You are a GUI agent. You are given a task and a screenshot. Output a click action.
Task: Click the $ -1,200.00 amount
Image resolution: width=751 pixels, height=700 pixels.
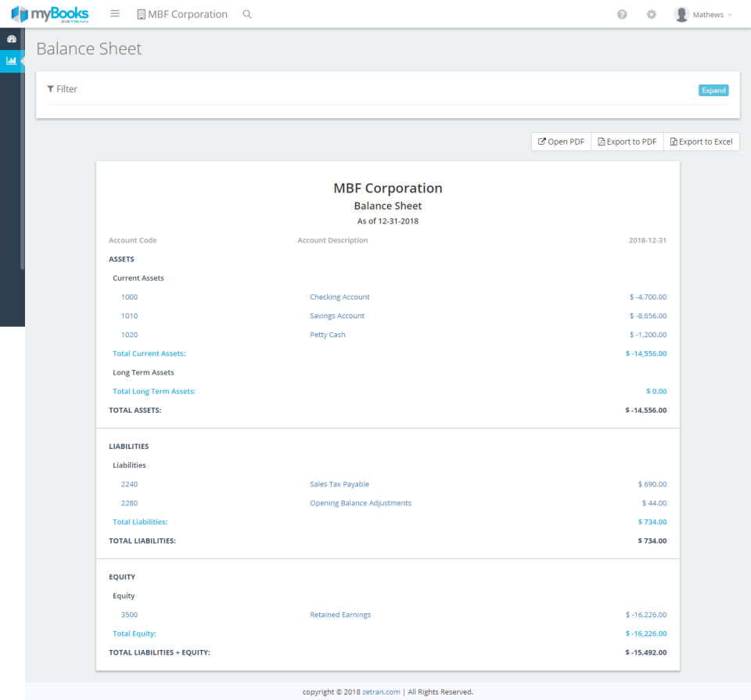coord(648,335)
